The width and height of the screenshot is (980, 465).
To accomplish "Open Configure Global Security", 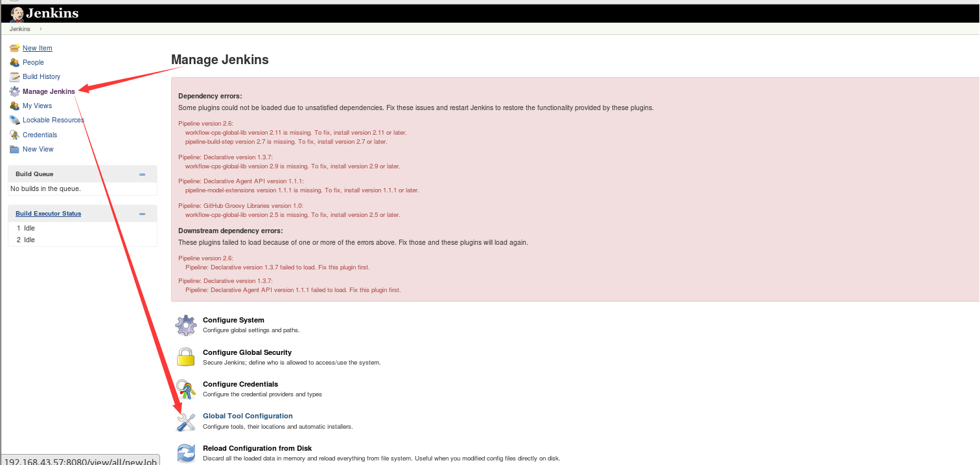I will coord(247,352).
